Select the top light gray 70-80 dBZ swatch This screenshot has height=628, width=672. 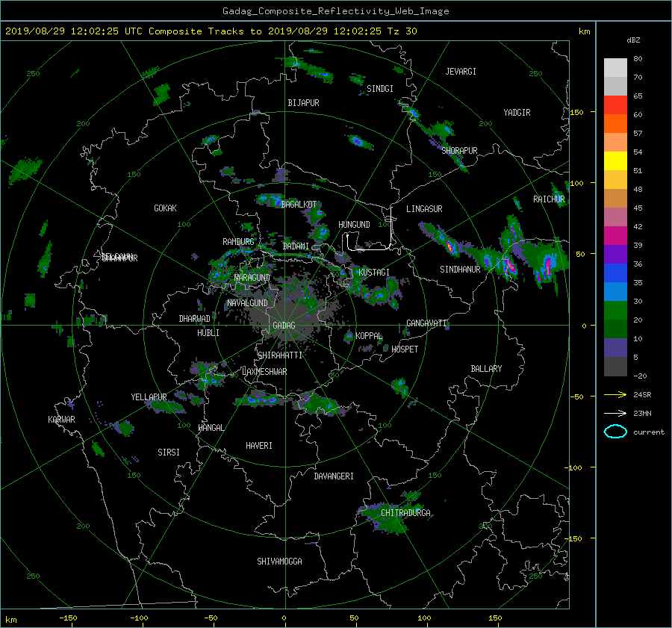[615, 67]
